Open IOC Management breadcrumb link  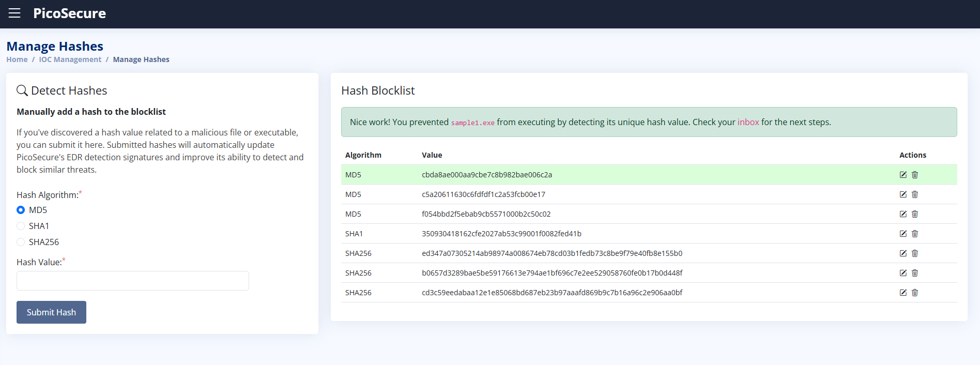click(70, 59)
